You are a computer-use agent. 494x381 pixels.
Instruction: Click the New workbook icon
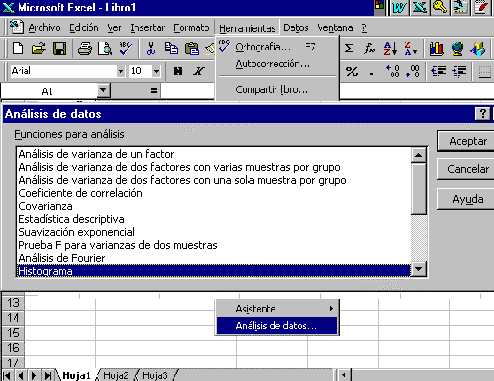pyautogui.click(x=18, y=49)
